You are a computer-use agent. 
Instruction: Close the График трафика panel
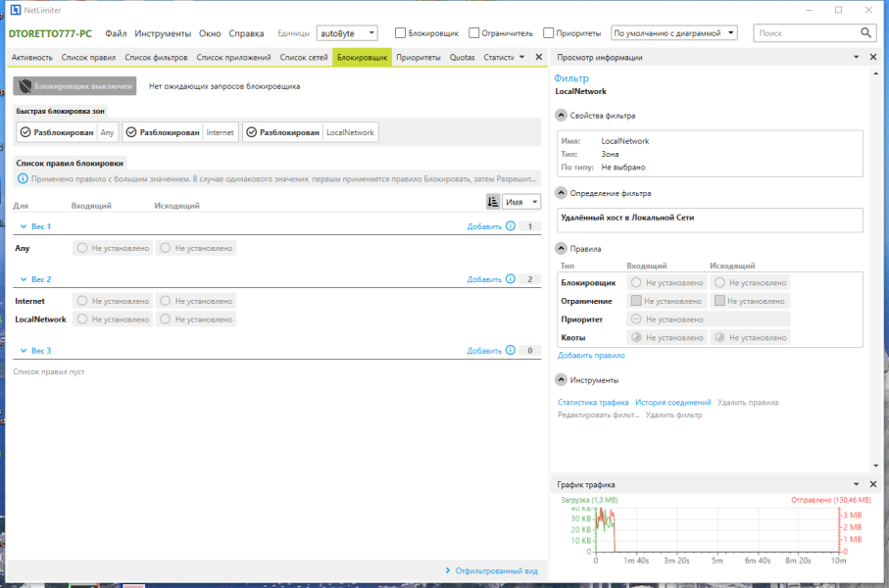point(873,484)
